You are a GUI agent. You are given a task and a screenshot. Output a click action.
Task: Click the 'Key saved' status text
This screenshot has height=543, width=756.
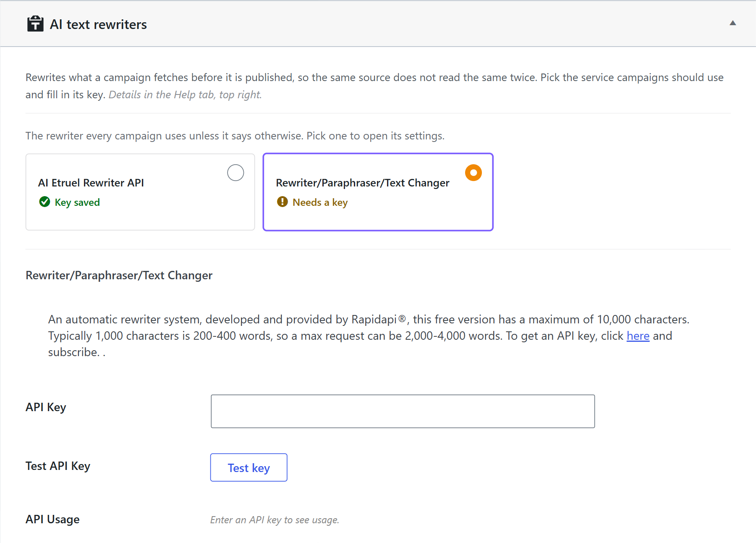(77, 202)
